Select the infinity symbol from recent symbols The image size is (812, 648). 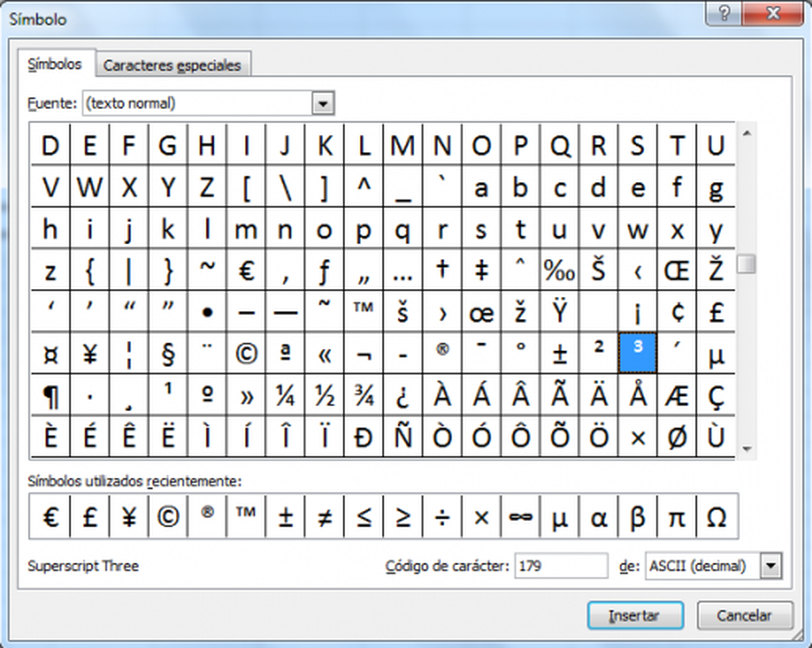[x=520, y=516]
